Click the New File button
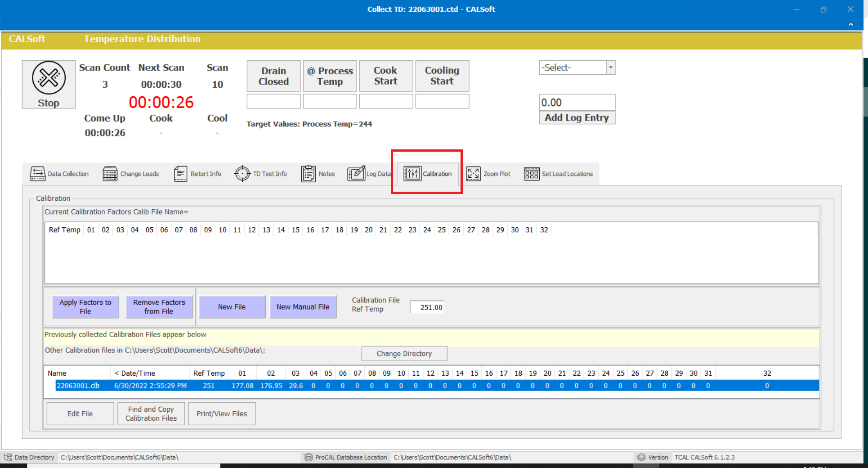The image size is (868, 468). [x=232, y=307]
